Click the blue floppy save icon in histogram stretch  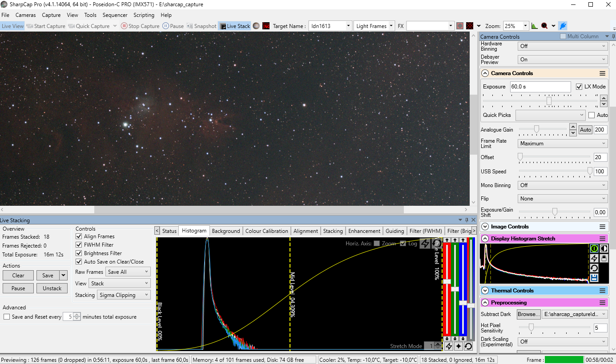594,278
